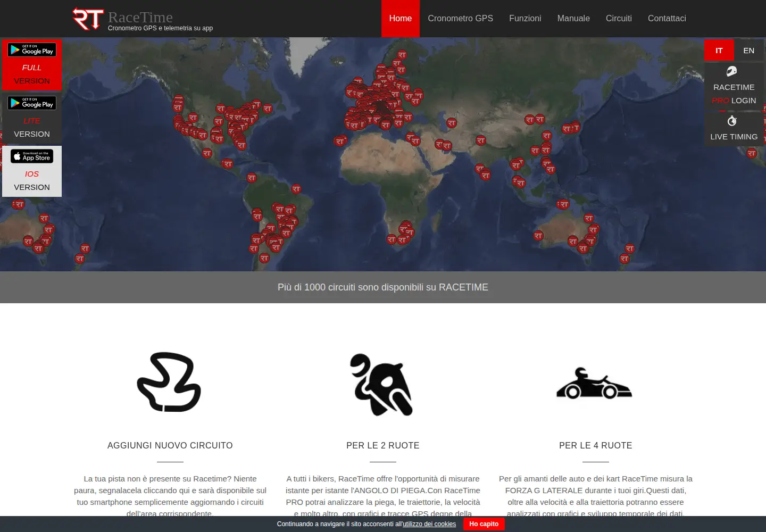Open the App Store badge for iOS Version

pos(32,156)
